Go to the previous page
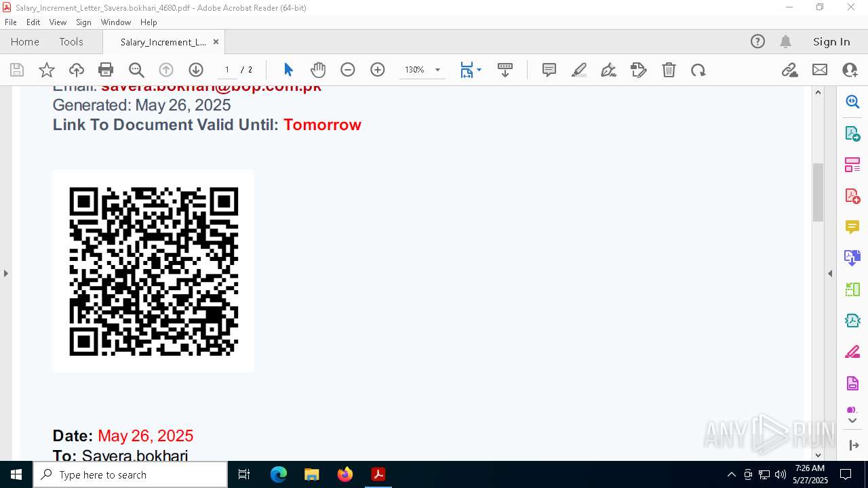Viewport: 868px width, 488px height. coord(166,70)
